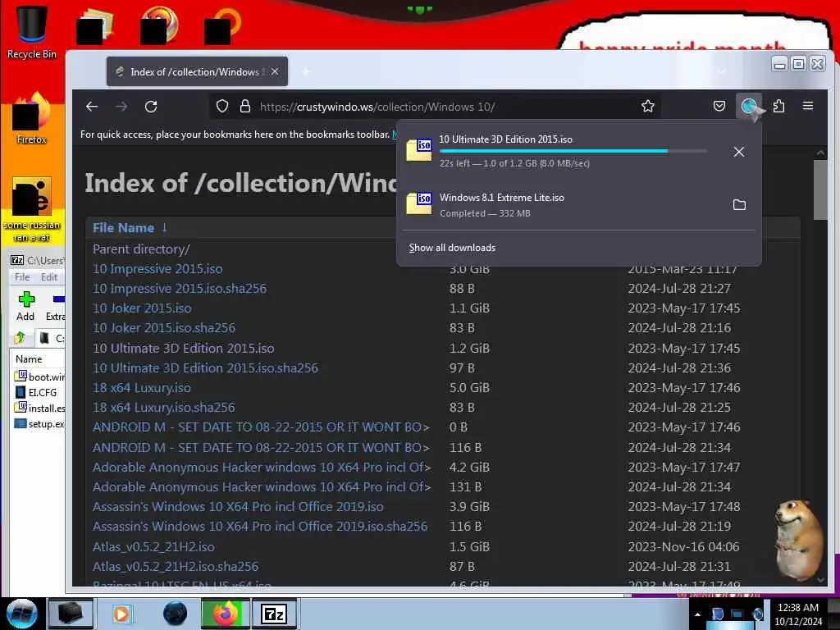Open 10 Impressive 2015.iso.sha256 link
Image resolution: width=840 pixels, height=630 pixels.
tap(180, 289)
